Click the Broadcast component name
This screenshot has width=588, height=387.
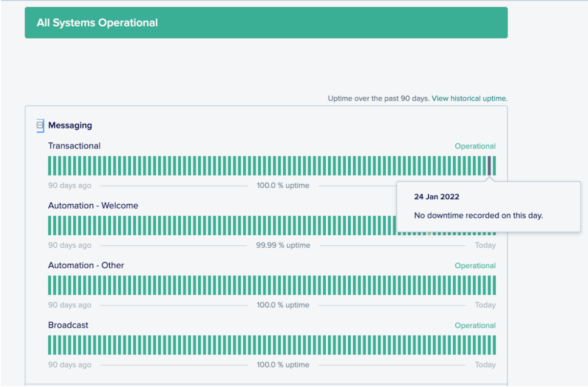click(68, 325)
